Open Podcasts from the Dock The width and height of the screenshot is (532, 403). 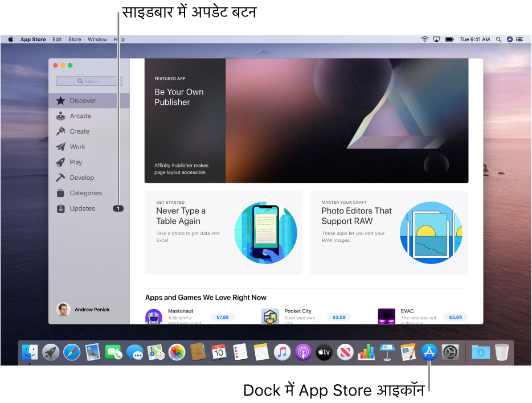(303, 352)
